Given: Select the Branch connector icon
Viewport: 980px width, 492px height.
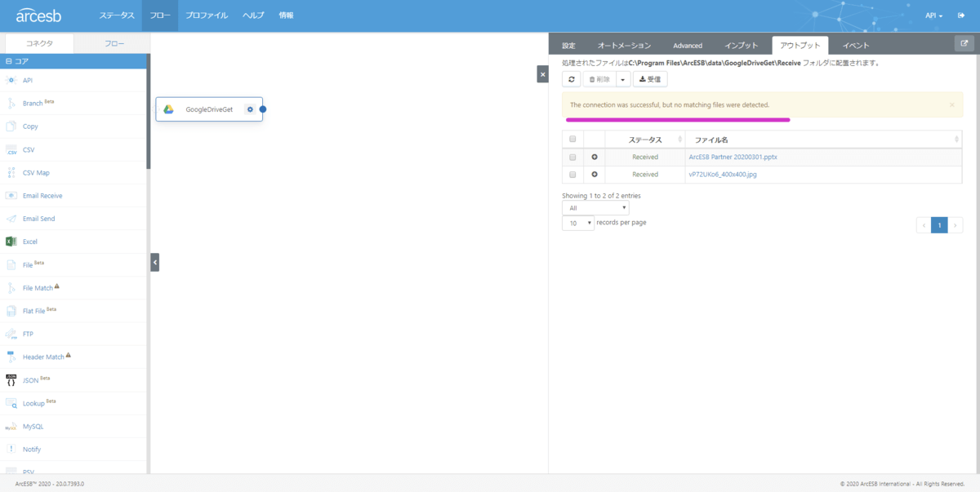Looking at the screenshot, I should [x=11, y=104].
